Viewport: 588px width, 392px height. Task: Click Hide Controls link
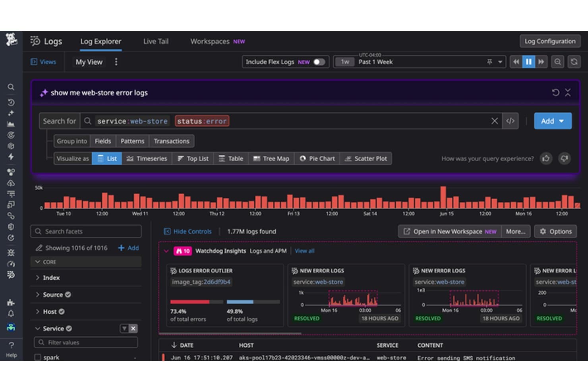click(188, 231)
